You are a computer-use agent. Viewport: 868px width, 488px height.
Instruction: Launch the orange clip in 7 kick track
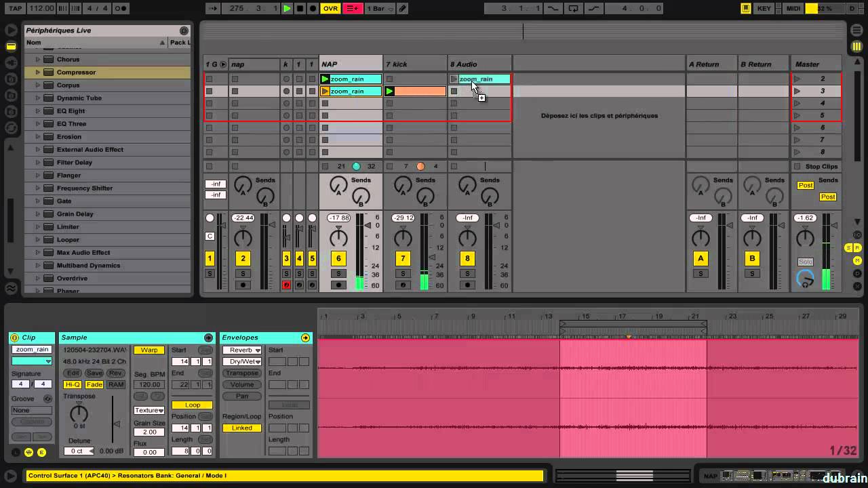[390, 91]
